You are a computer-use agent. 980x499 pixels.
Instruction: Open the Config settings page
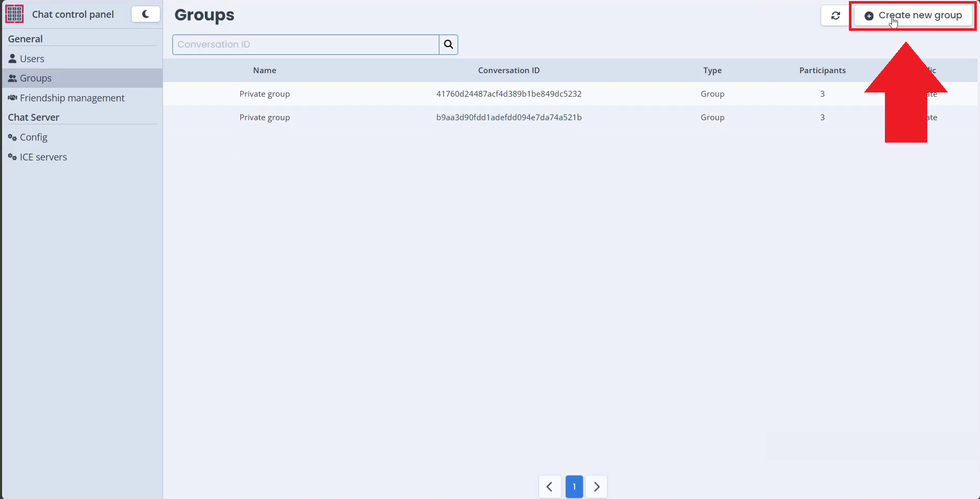coord(33,137)
